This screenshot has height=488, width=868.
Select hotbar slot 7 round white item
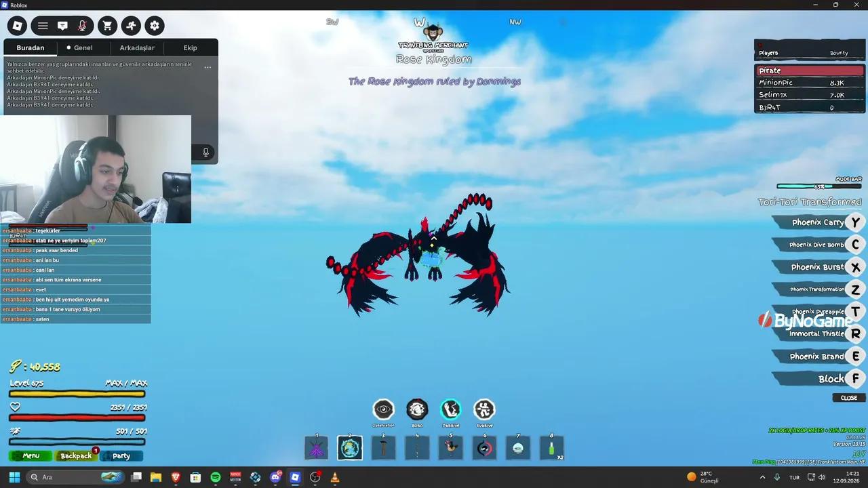tap(518, 448)
